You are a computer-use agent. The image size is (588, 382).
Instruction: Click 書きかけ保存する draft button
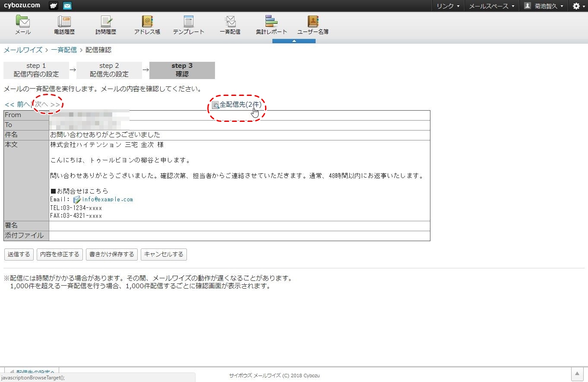tap(112, 255)
